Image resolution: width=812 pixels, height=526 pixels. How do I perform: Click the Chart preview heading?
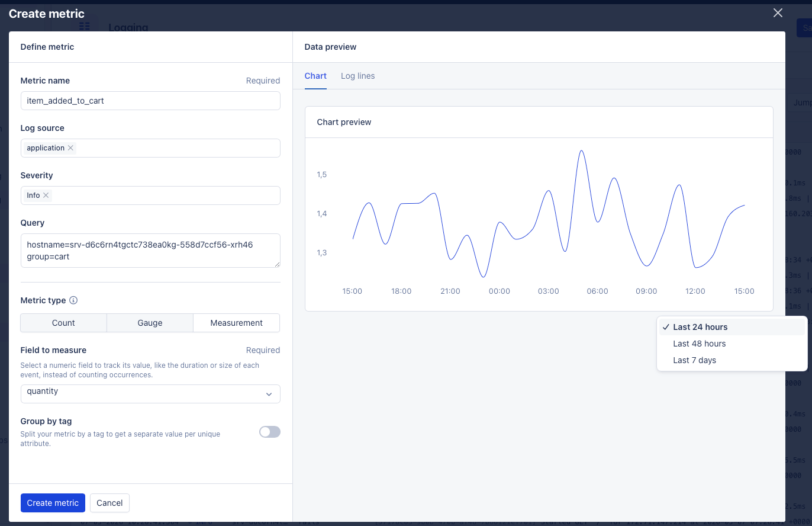click(344, 122)
